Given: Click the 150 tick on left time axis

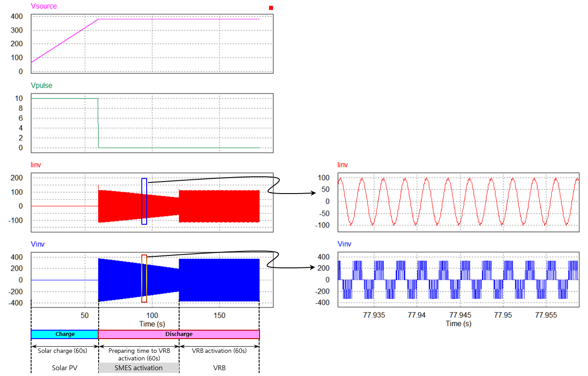Looking at the screenshot, I should (219, 315).
